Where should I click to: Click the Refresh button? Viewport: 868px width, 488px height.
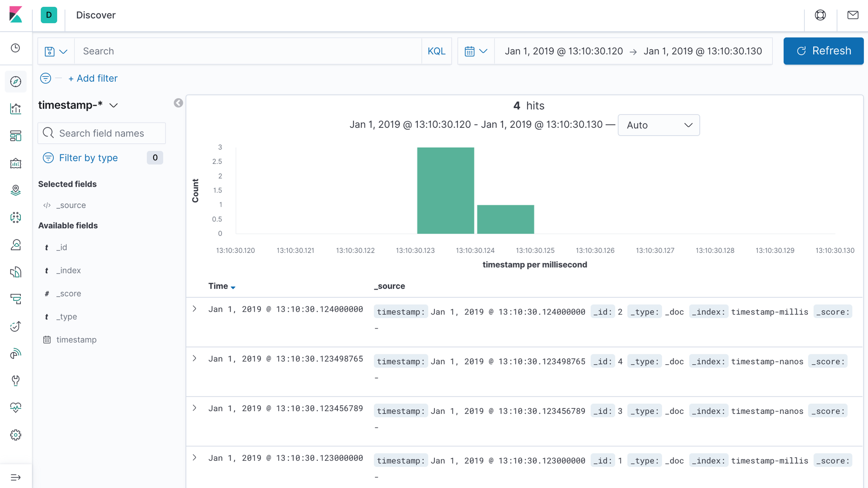point(823,51)
